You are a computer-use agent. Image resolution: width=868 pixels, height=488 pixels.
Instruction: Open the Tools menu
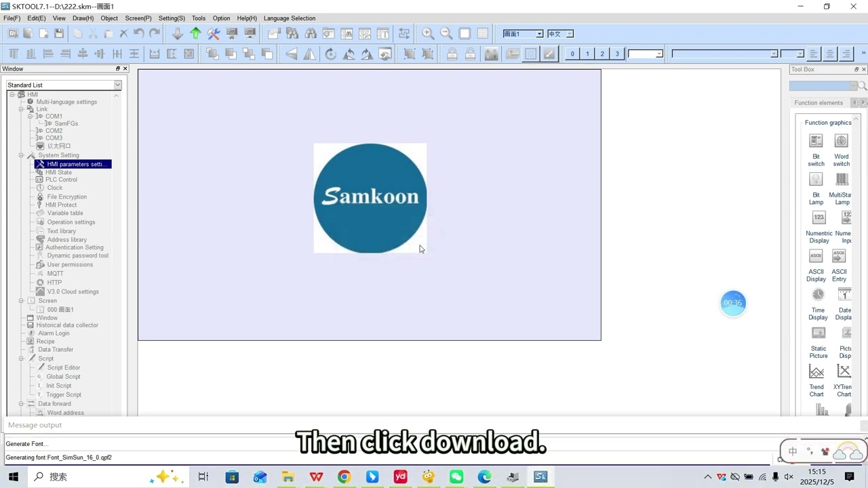199,18
